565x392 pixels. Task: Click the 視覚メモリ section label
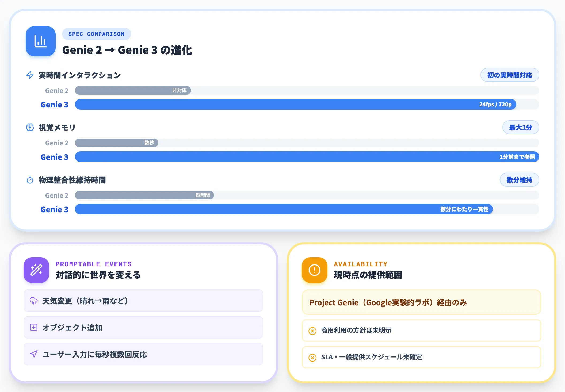click(x=57, y=128)
